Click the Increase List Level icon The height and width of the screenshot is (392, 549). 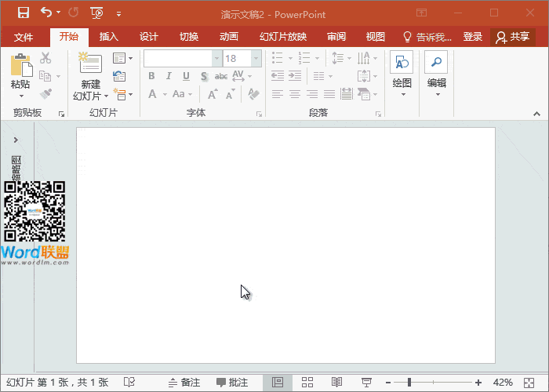point(295,76)
